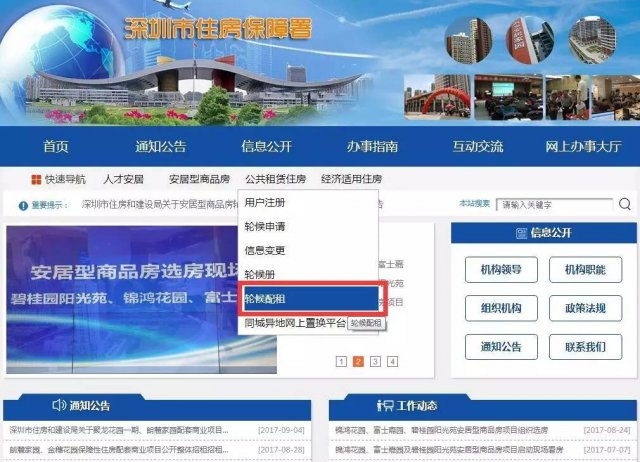Click the 工作动态 section header icon
Image resolution: width=640 pixels, height=462 pixels.
(385, 405)
